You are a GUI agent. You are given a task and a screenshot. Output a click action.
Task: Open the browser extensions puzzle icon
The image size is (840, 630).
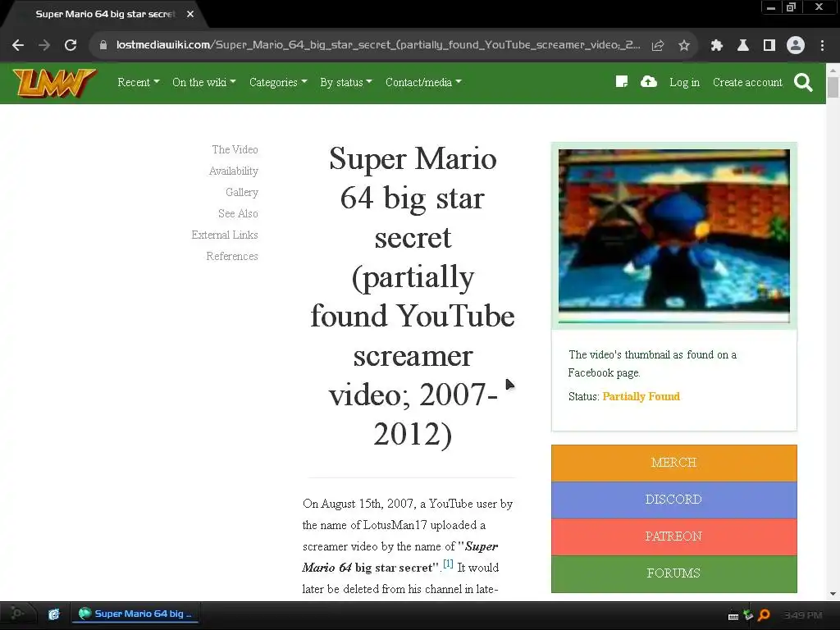click(x=717, y=46)
